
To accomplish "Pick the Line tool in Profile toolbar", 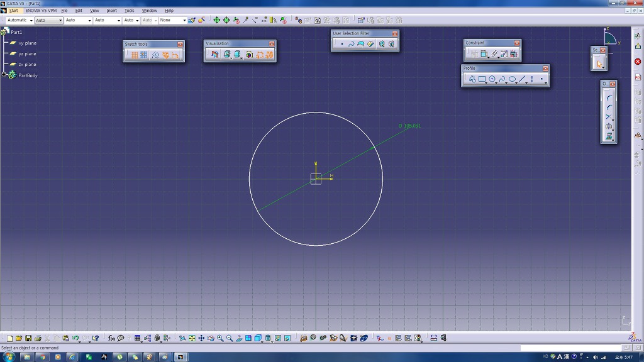I will coord(522,79).
